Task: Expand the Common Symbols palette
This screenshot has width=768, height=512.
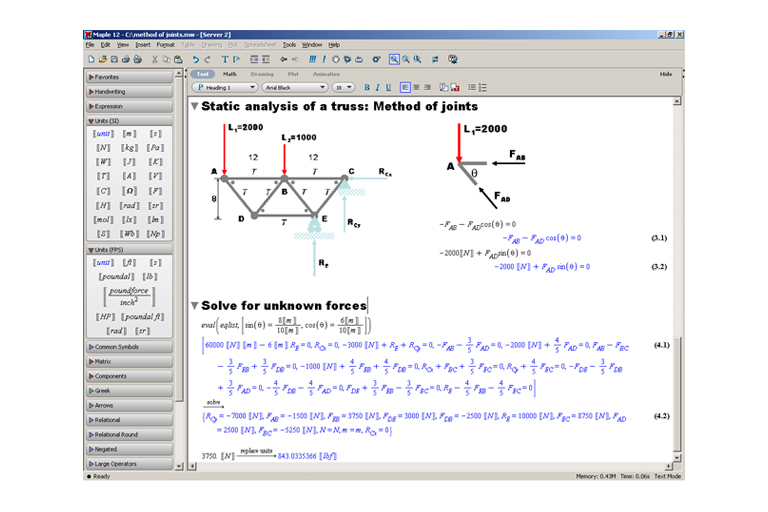Action: 130,347
